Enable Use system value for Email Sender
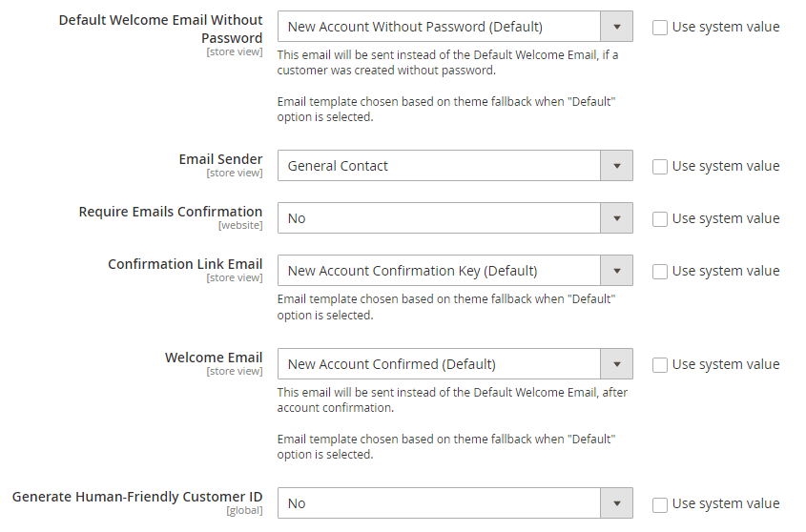Image resolution: width=806 pixels, height=532 pixels. tap(660, 166)
